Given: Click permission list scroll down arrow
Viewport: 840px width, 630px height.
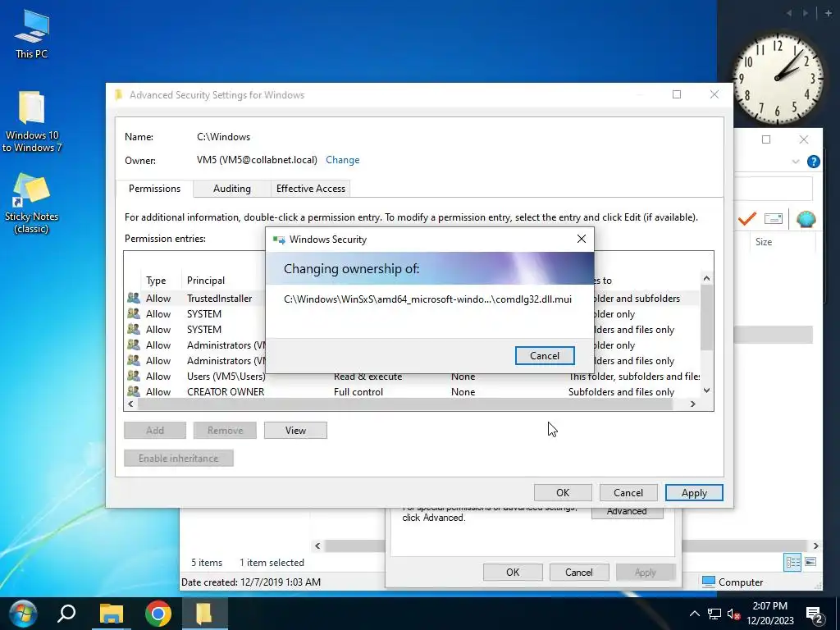Looking at the screenshot, I should click(x=706, y=390).
